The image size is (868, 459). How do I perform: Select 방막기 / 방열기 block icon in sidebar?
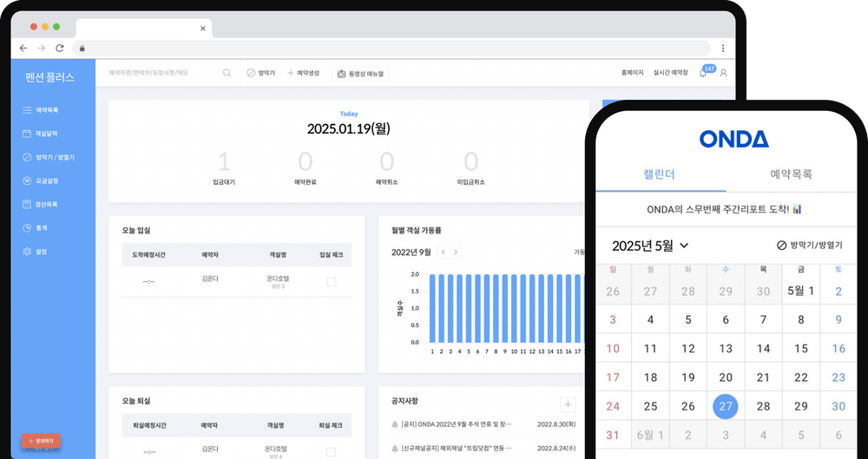click(x=27, y=157)
